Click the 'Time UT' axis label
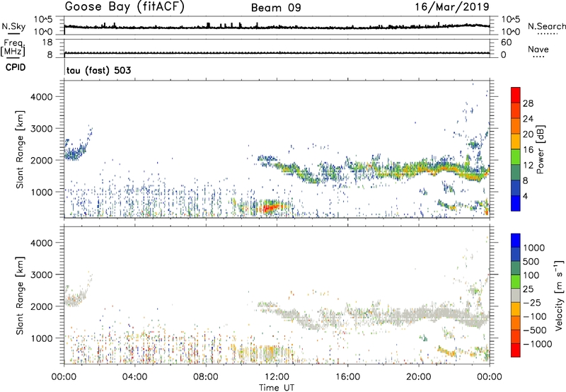Screen dimensions: 566x392 pyautogui.click(x=277, y=387)
